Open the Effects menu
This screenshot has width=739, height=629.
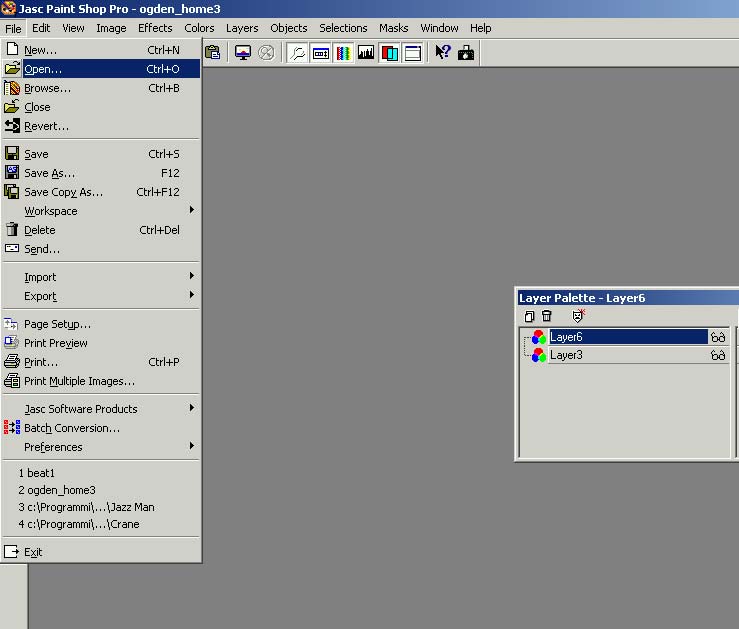[x=155, y=28]
